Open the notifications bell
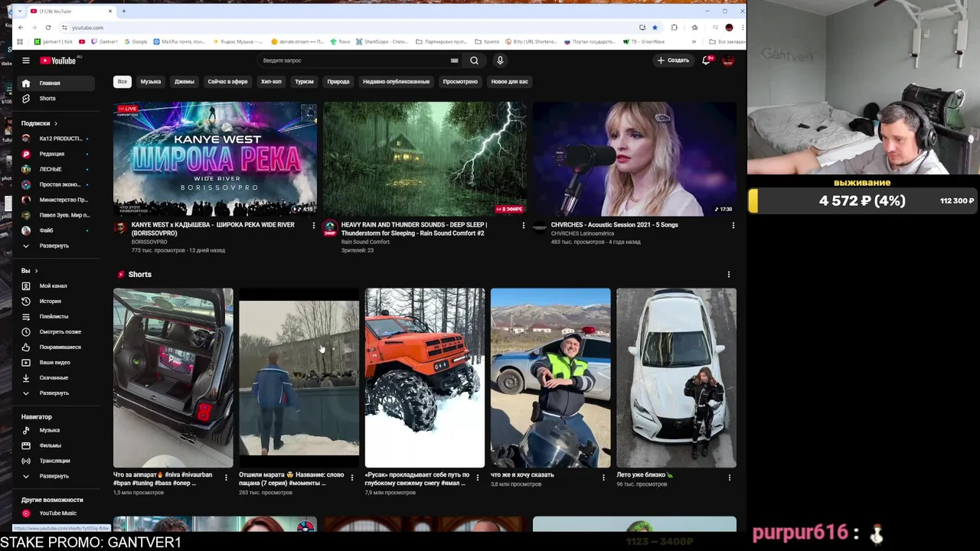 pos(706,60)
